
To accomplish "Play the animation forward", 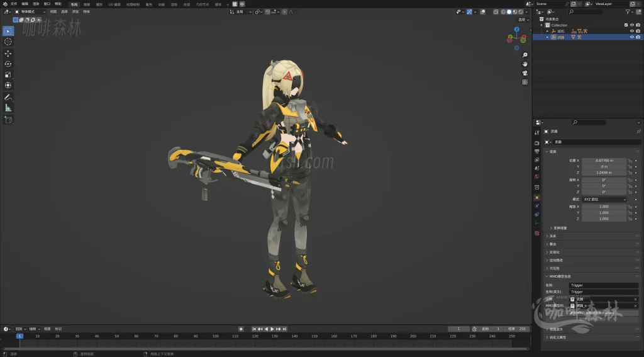I will click(272, 329).
